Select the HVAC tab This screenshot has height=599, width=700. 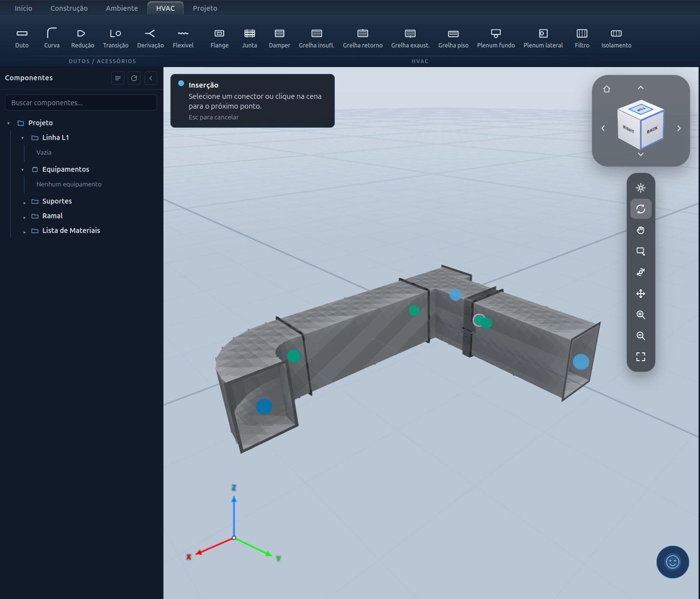pos(165,8)
